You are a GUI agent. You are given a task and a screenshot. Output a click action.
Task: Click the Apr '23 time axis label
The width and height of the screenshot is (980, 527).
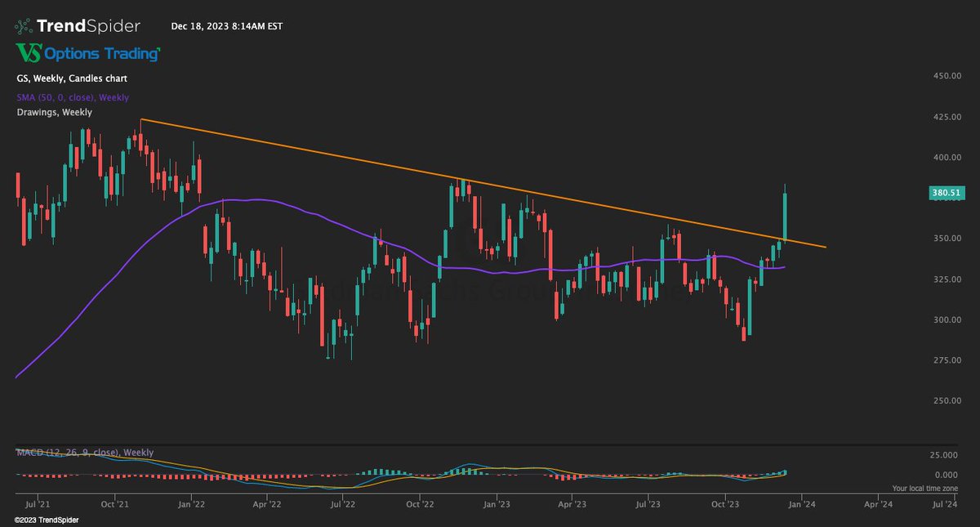(572, 505)
